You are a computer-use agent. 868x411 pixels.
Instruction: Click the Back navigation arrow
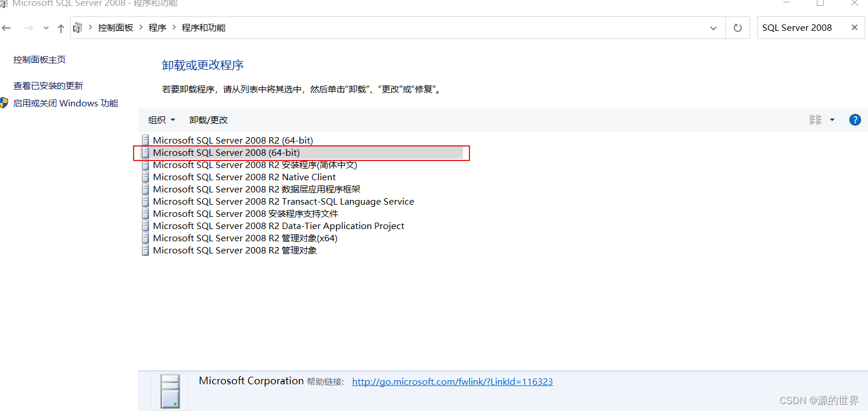(6, 28)
